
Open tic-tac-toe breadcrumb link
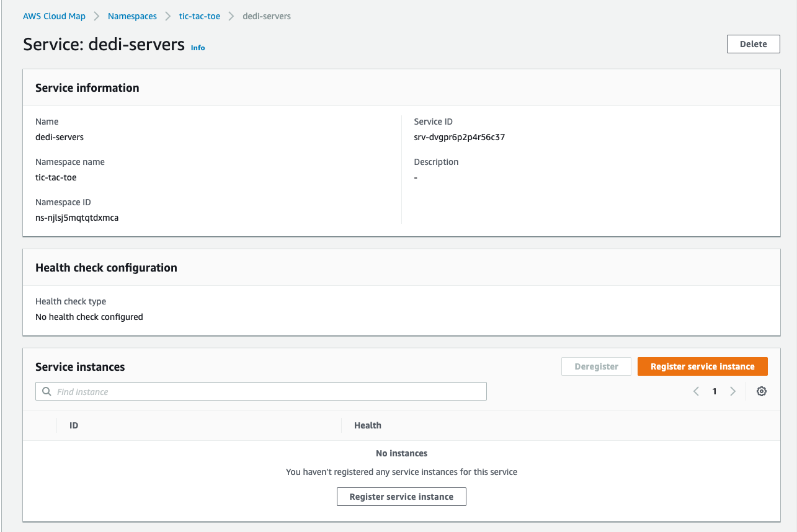(200, 16)
